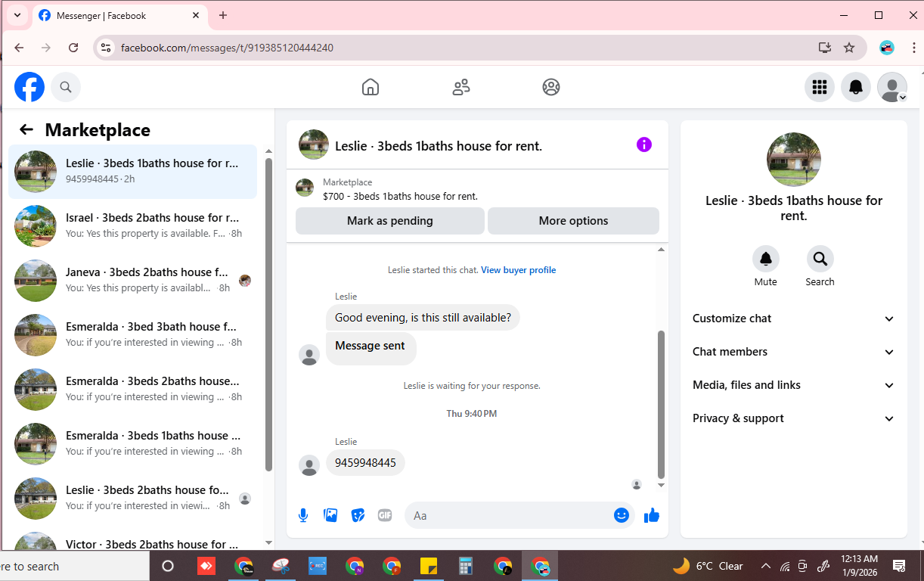
Task: Open the notifications bell
Action: tap(856, 87)
